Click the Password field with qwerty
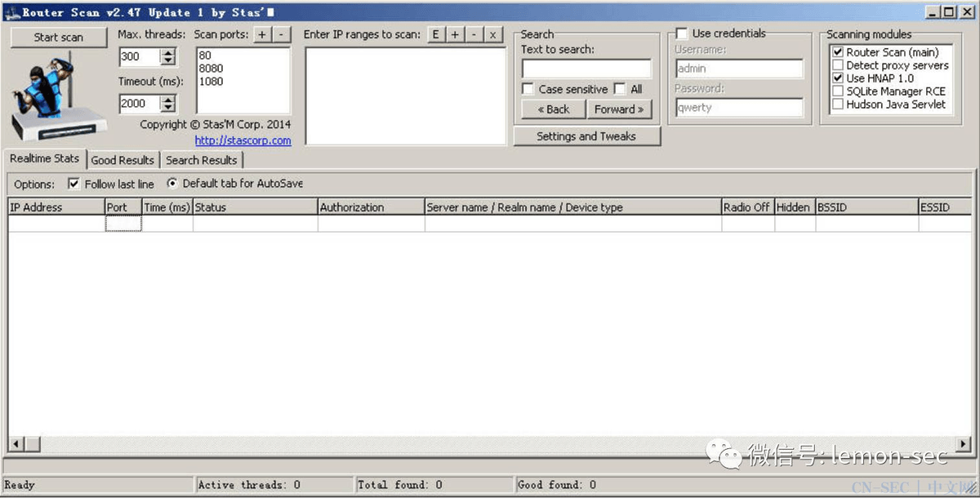 pyautogui.click(x=739, y=108)
